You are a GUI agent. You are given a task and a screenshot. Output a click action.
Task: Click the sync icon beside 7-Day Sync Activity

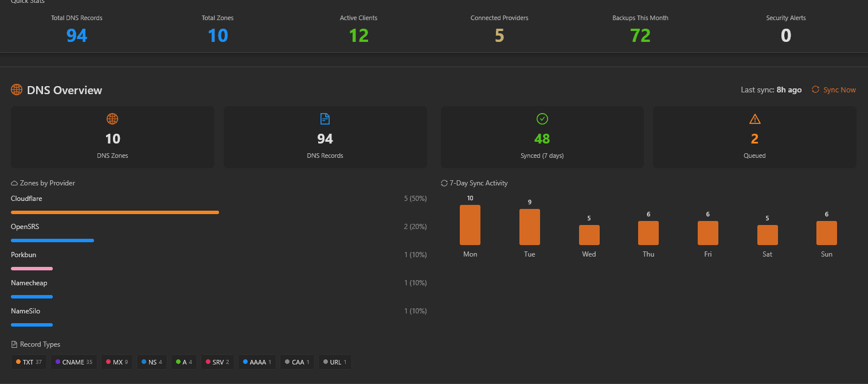(x=444, y=183)
